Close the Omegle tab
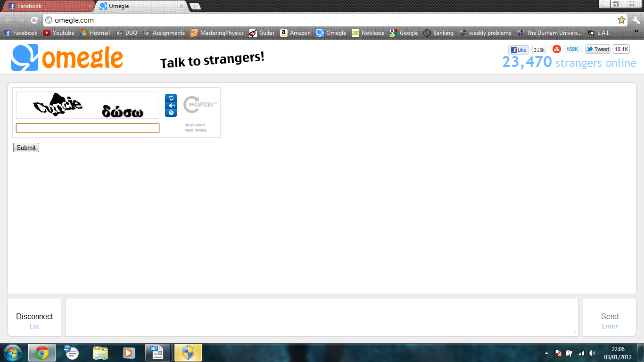 [182, 6]
